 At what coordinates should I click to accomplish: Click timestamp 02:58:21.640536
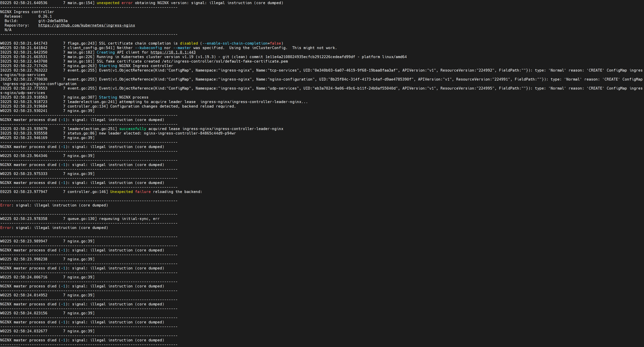[x=30, y=3]
